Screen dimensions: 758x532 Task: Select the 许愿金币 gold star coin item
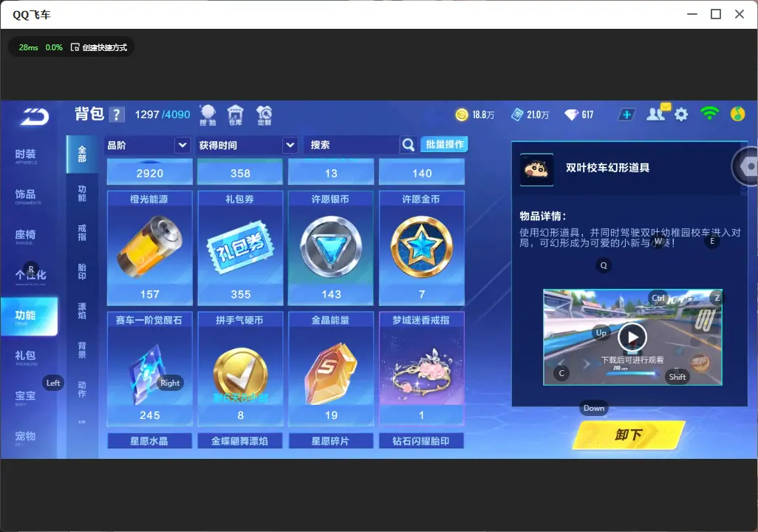click(422, 248)
